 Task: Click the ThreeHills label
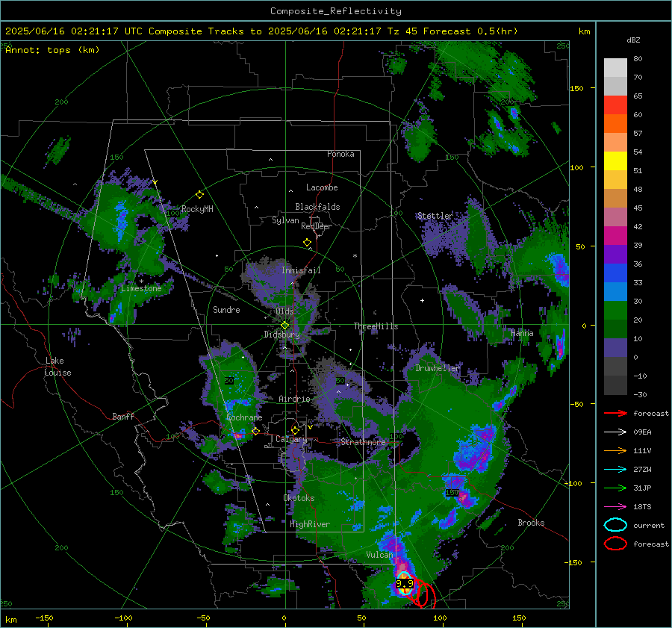click(376, 326)
